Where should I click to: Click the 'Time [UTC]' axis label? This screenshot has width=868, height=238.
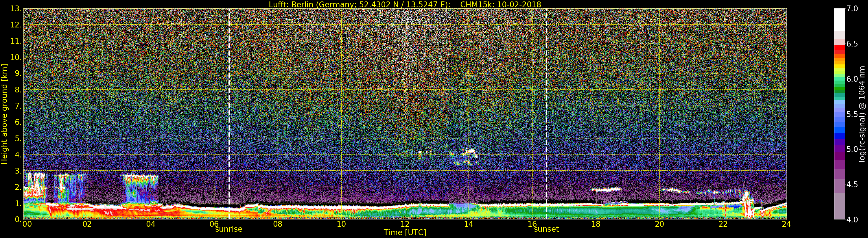405,232
